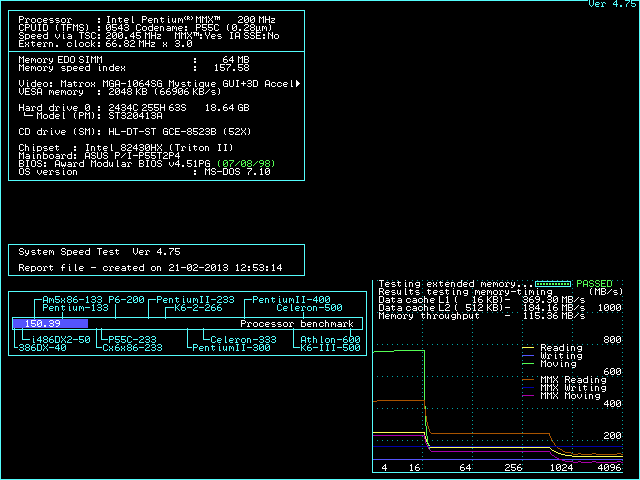Click the PentiumII-400 benchmark marker
The width and height of the screenshot is (640, 480).
tap(291, 300)
